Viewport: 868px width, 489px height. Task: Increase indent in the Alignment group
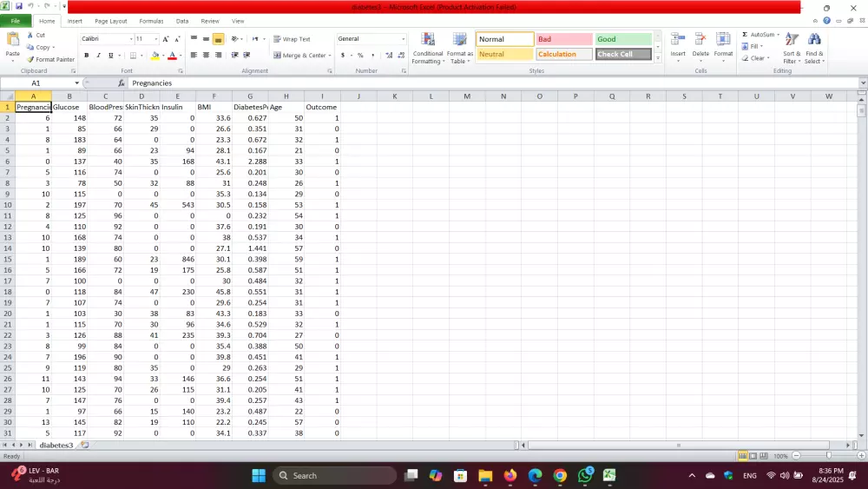247,56
